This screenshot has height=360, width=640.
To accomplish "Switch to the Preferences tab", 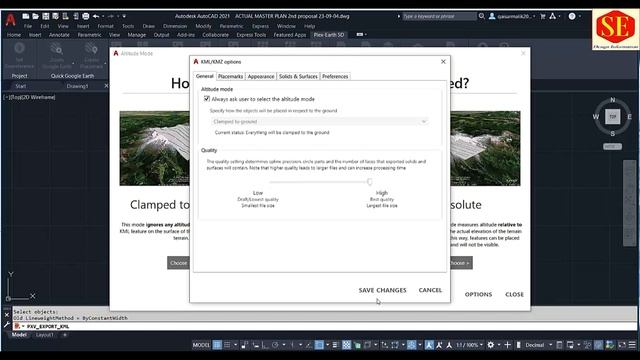I will click(335, 76).
